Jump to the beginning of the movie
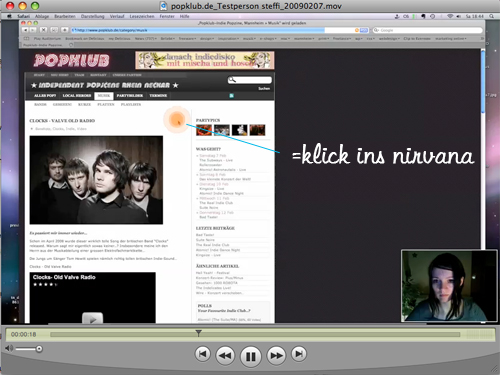The image size is (500, 375). (202, 354)
